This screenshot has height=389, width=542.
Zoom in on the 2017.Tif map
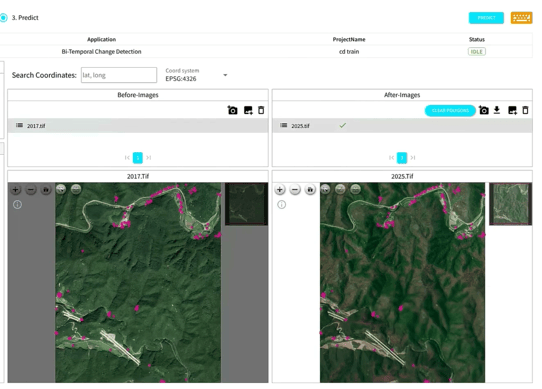(x=15, y=189)
